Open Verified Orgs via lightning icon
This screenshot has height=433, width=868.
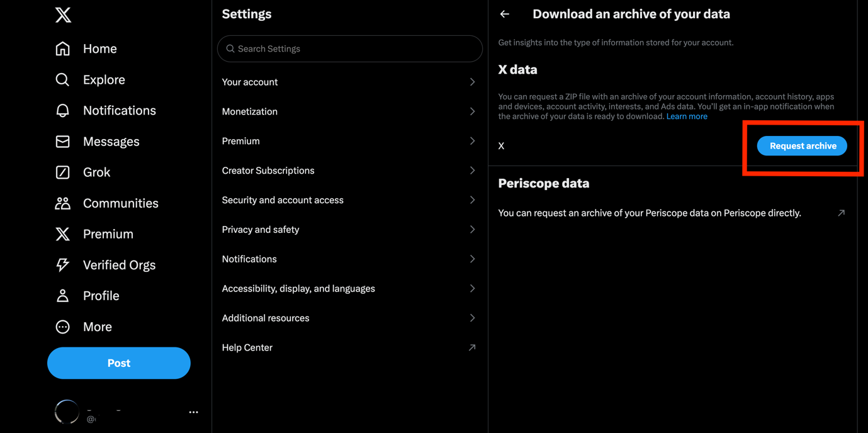pyautogui.click(x=62, y=265)
